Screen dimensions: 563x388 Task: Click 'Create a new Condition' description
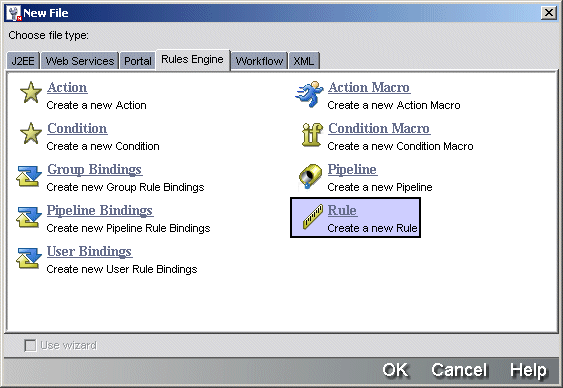pyautogui.click(x=103, y=146)
